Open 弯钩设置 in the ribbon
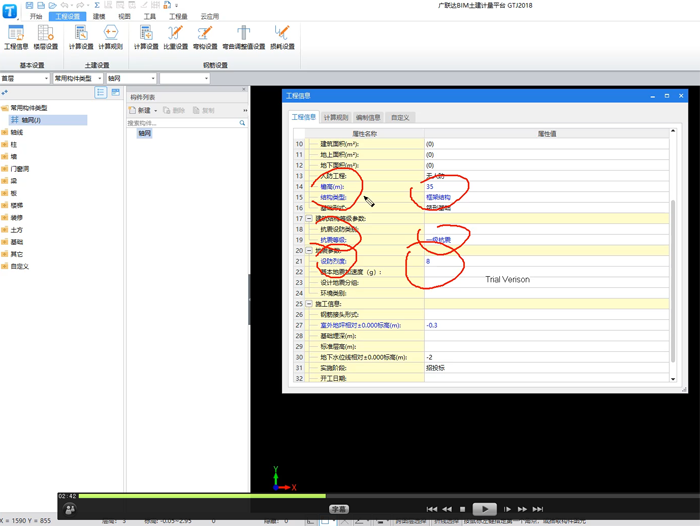Viewport: 700px width, 526px height. pos(205,37)
